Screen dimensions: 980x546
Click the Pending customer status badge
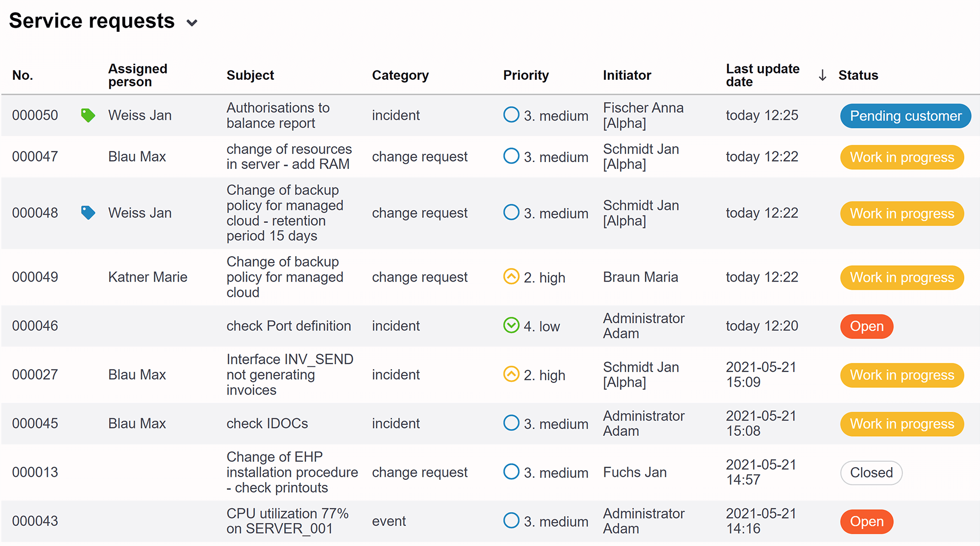click(906, 116)
